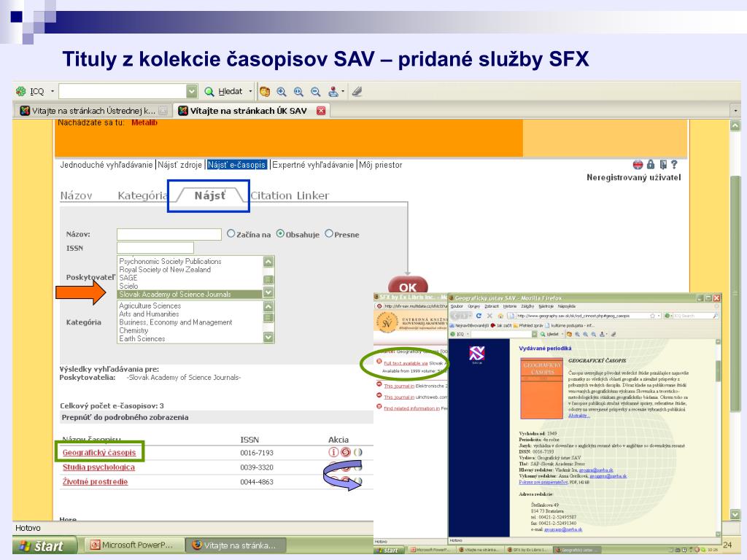Click the last action icon in the Geografický časopis row

(357, 452)
